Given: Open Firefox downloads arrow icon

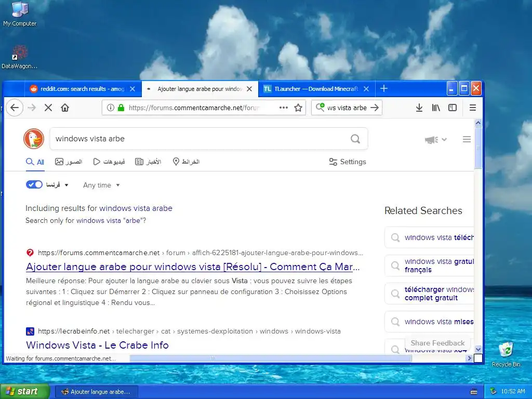Looking at the screenshot, I should [419, 108].
